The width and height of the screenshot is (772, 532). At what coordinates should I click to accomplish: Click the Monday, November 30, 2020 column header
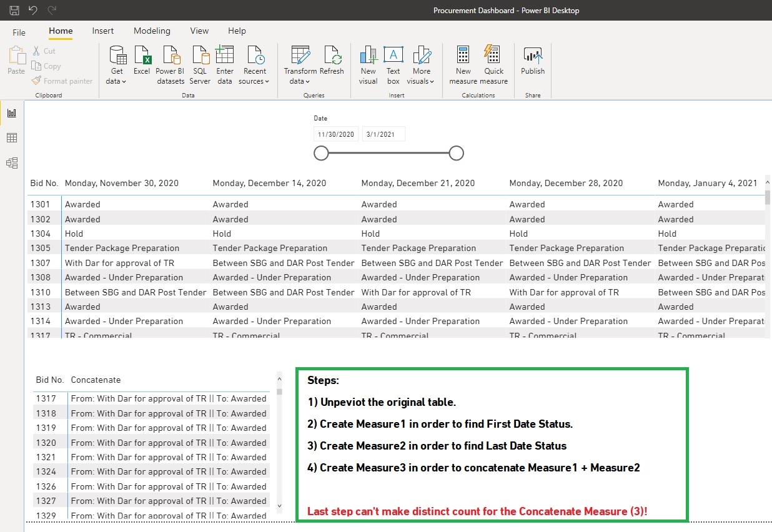pos(122,183)
